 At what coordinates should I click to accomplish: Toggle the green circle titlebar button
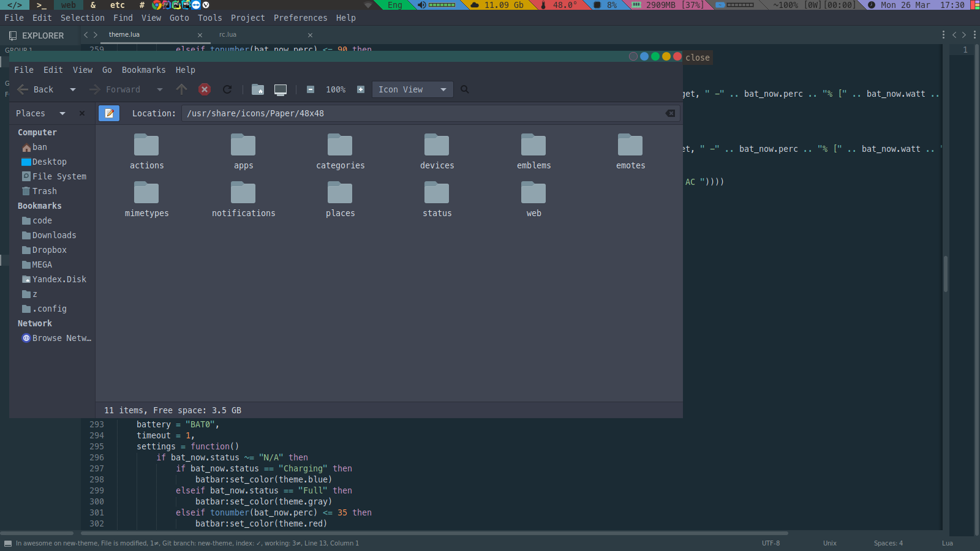click(x=655, y=56)
